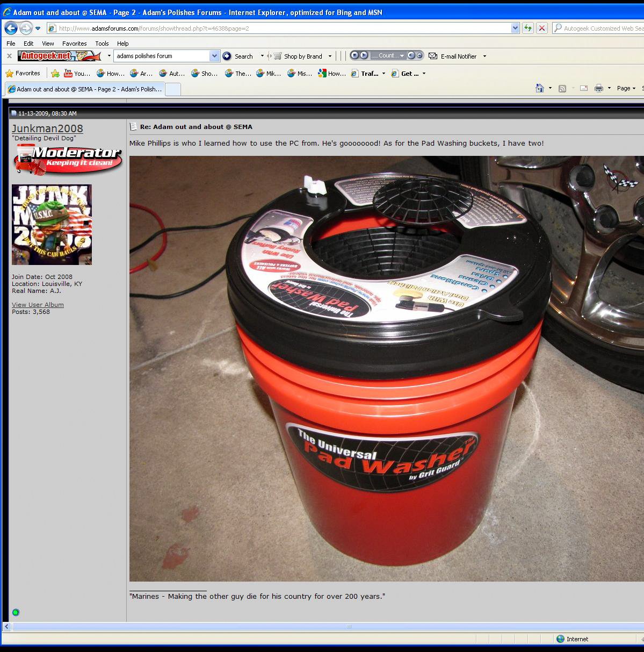This screenshot has width=644, height=652.
Task: Refresh the page with the green arrows icon
Action: tap(528, 28)
